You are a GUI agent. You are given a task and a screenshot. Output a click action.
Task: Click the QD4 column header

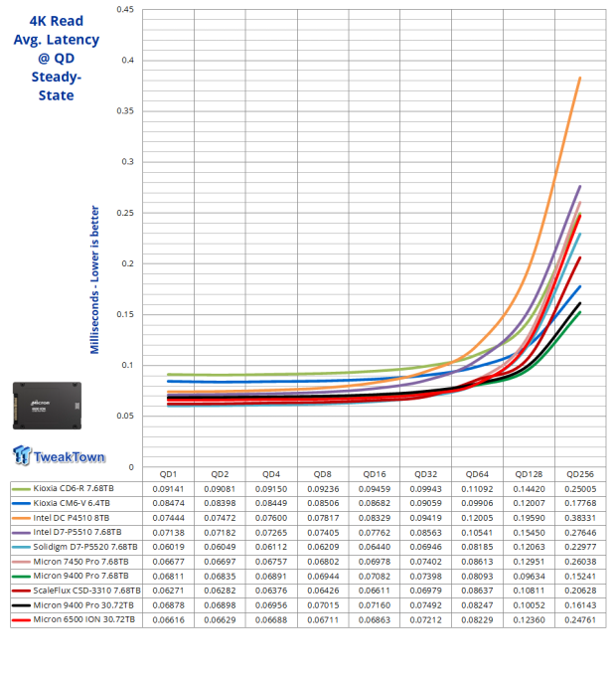coord(271,474)
